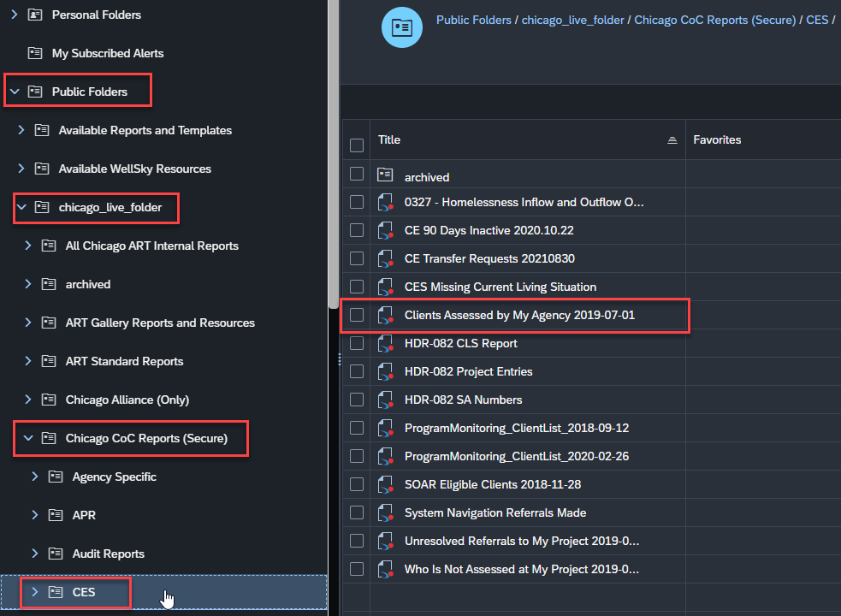This screenshot has height=616, width=841.
Task: Click the folder icon next to My Subscribed Alerts
Action: pyautogui.click(x=35, y=53)
